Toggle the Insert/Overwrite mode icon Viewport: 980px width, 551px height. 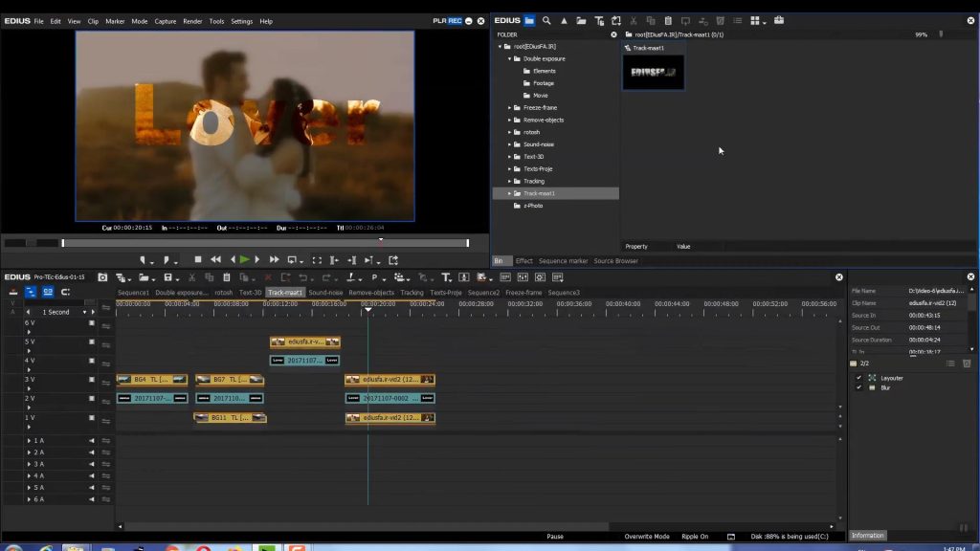(13, 292)
